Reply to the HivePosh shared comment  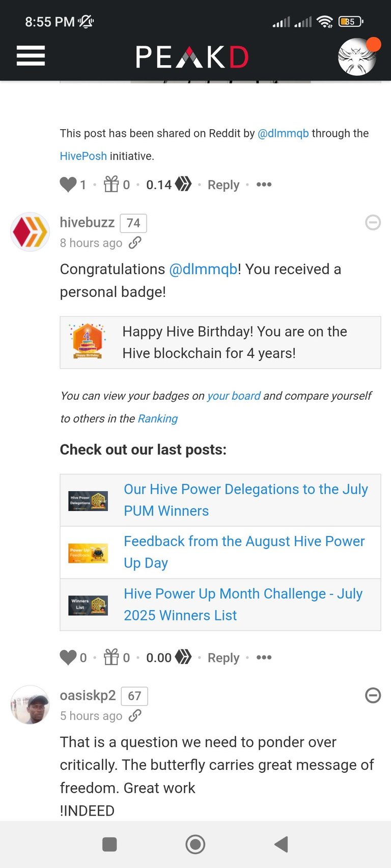coord(224,185)
